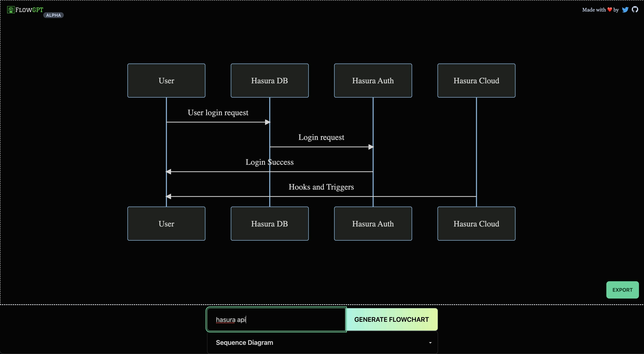The width and height of the screenshot is (644, 354).
Task: Select the top Hasura Cloud participant box
Action: coord(476,80)
